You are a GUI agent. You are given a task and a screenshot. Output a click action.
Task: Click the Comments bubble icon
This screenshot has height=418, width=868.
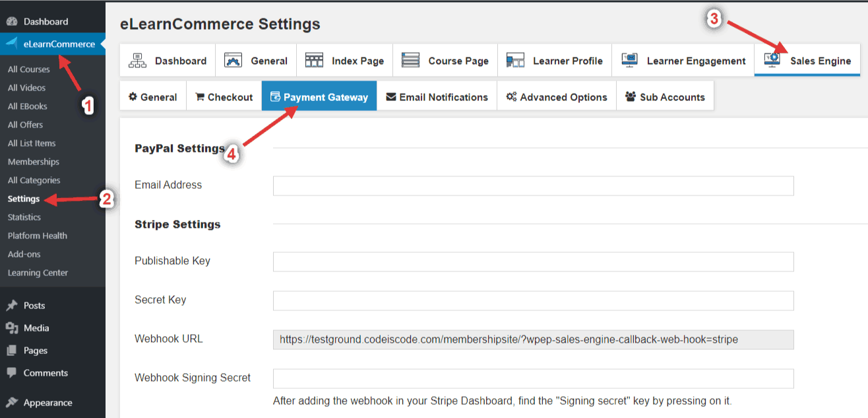[x=12, y=373]
